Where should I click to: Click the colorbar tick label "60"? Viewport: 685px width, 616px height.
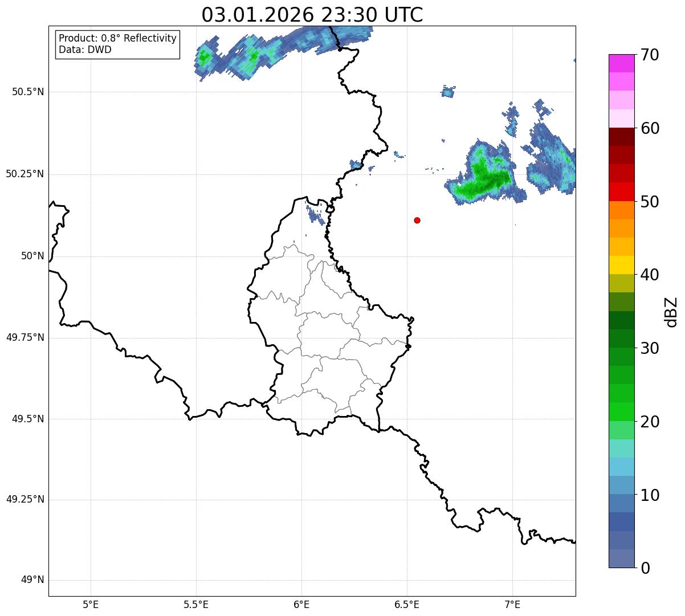[x=650, y=128]
